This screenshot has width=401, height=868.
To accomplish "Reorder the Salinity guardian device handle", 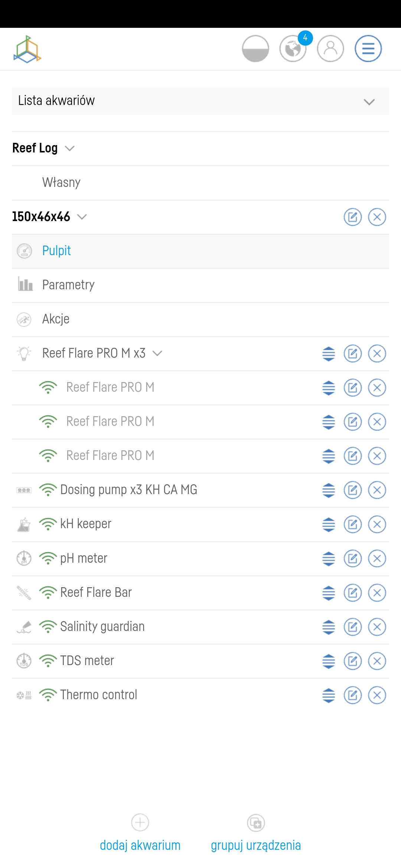I will point(329,627).
